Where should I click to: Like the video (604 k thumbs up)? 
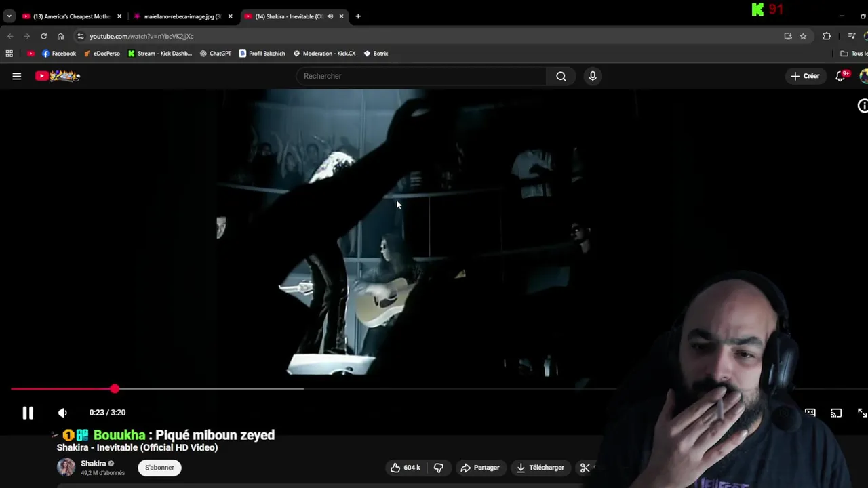tap(406, 468)
